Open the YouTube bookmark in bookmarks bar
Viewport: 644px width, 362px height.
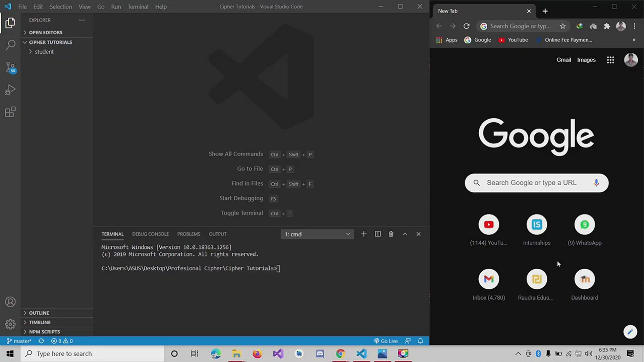pos(513,40)
